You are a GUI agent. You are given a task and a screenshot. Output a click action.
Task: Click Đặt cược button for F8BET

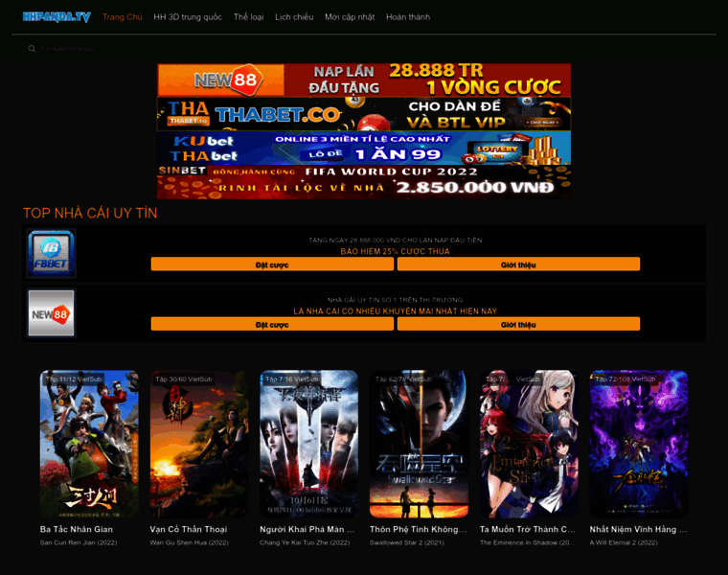click(272, 264)
